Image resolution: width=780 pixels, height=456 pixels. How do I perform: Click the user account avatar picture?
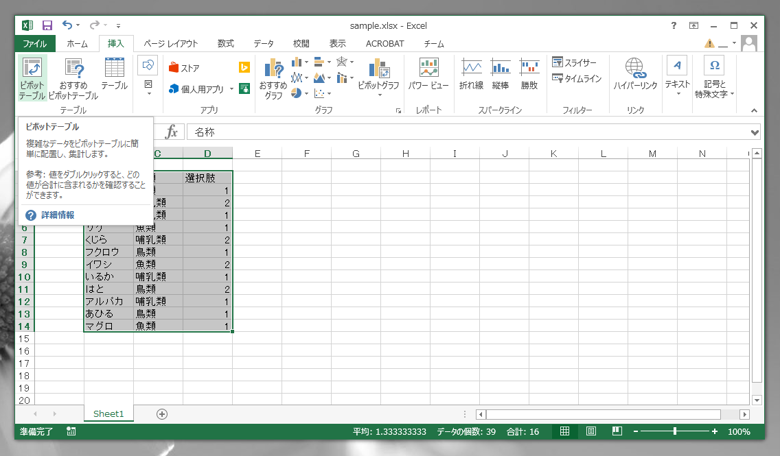point(749,43)
